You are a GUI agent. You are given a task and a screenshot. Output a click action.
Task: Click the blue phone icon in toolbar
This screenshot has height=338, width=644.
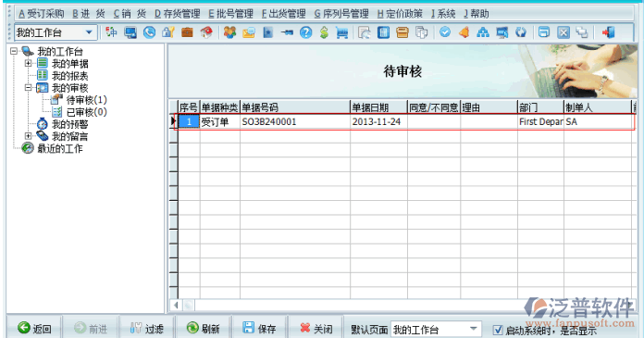[x=150, y=32]
